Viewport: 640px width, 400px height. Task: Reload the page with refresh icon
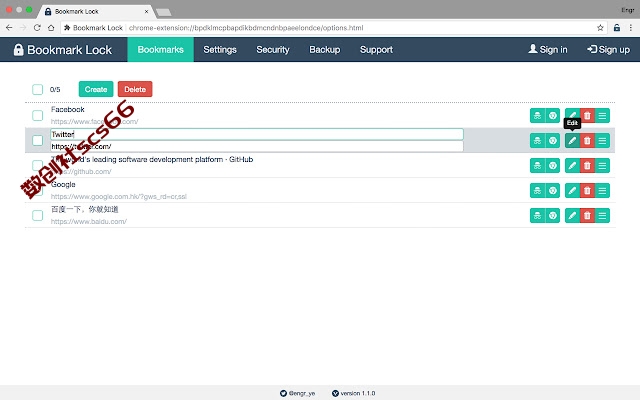(x=37, y=28)
